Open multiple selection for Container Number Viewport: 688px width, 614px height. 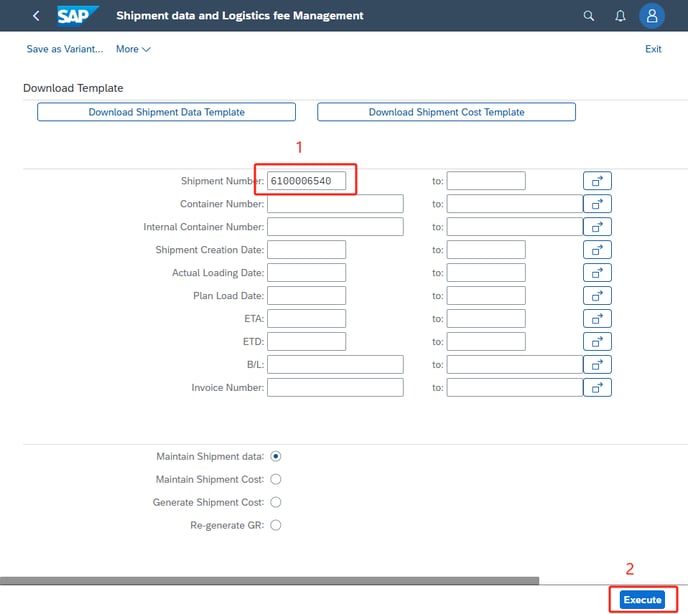tap(597, 204)
